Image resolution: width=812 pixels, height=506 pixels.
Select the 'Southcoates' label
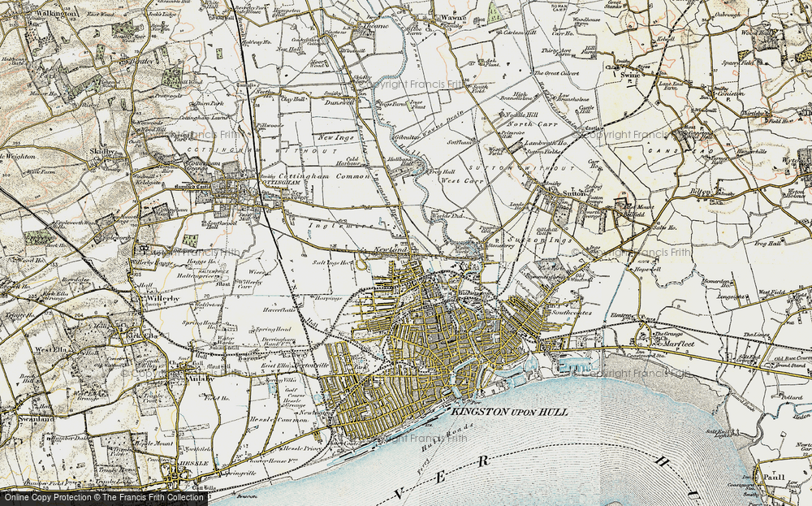[x=571, y=314]
